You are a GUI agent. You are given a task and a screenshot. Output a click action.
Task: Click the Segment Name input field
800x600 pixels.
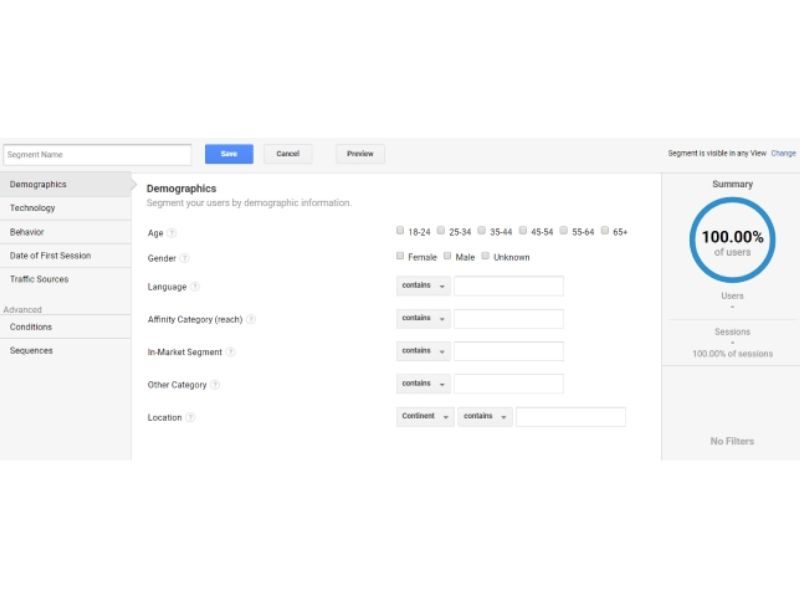point(97,155)
